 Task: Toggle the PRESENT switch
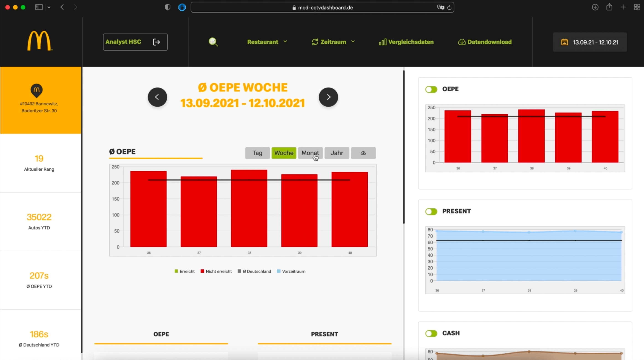click(431, 211)
